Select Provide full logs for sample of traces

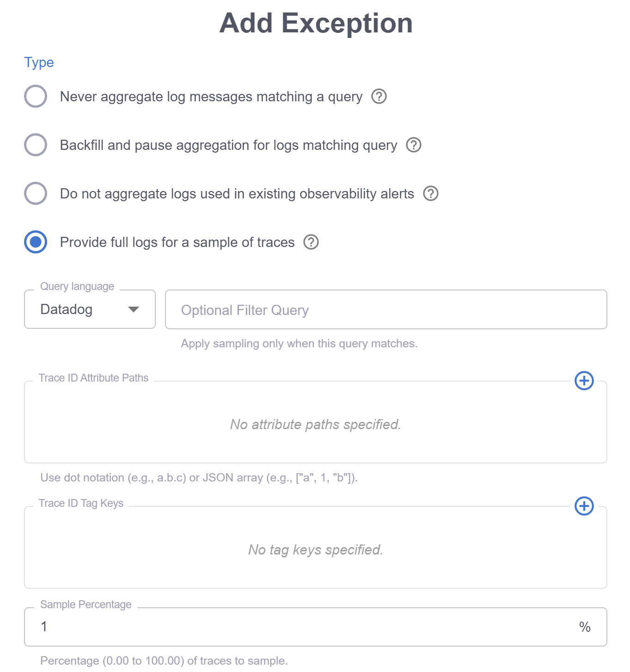(36, 242)
